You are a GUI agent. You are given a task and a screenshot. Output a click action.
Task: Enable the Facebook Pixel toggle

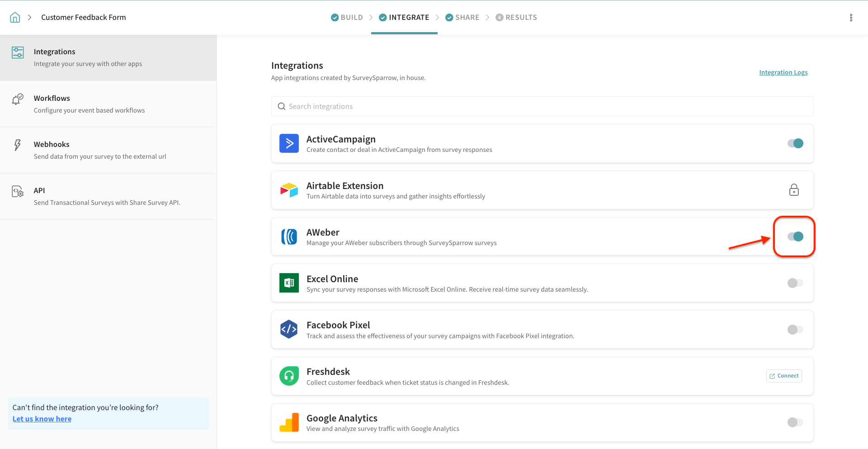click(x=795, y=330)
